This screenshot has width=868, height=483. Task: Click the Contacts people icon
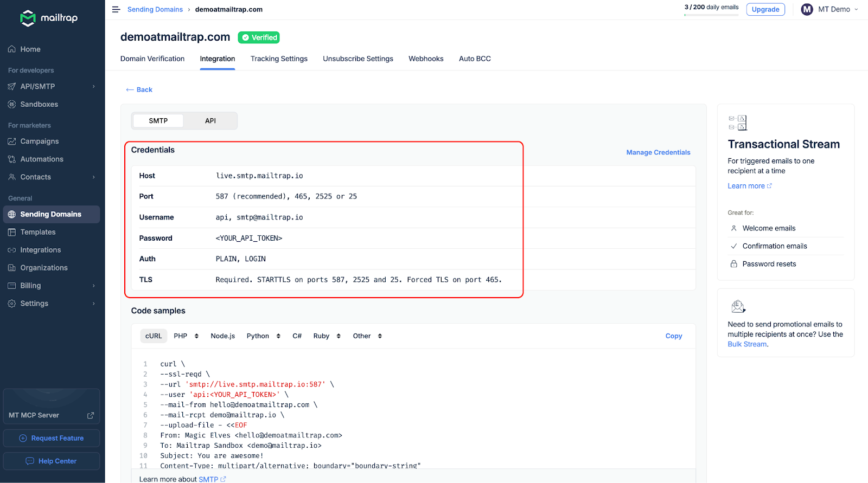coord(12,177)
